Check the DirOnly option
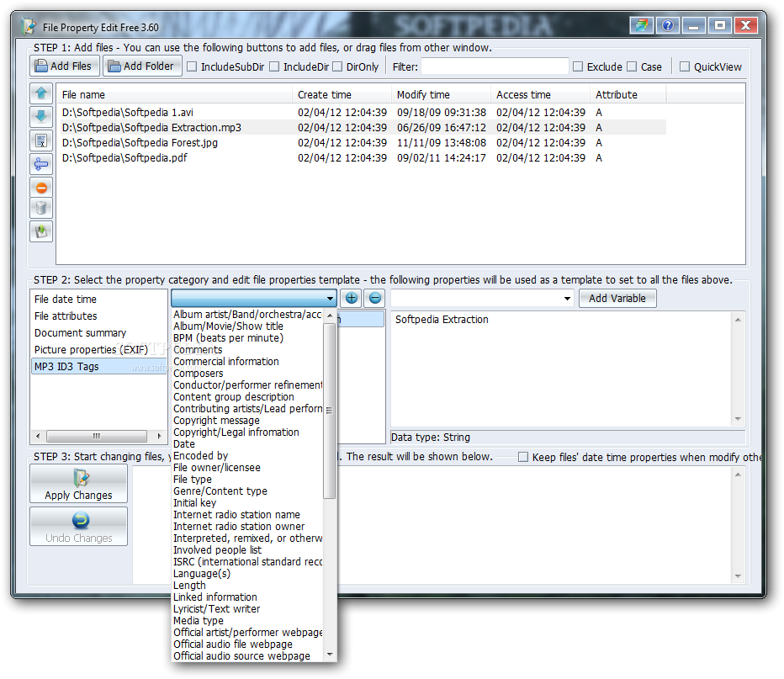784x679 pixels. pyautogui.click(x=337, y=67)
